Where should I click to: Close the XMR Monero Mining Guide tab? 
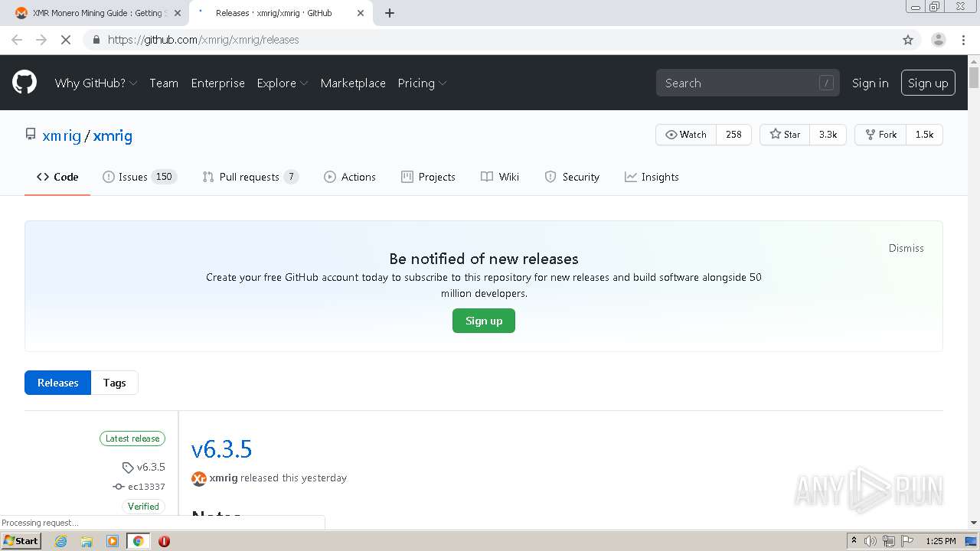(178, 13)
